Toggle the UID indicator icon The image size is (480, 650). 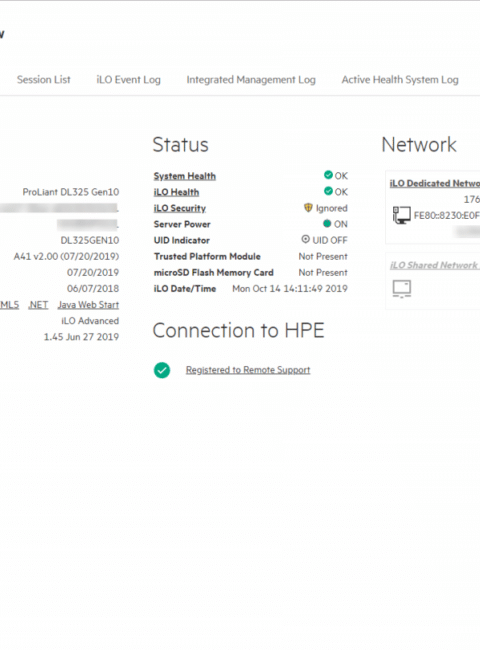pyautogui.click(x=305, y=239)
